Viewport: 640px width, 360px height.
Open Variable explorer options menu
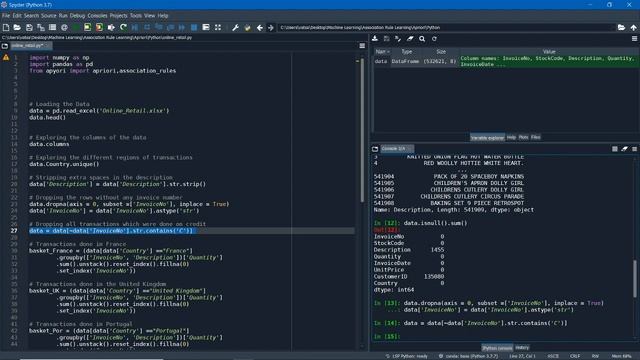click(x=634, y=38)
